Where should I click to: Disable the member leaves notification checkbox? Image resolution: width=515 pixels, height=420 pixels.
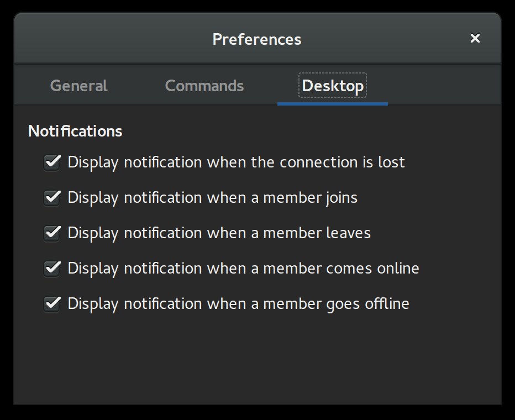(x=52, y=233)
